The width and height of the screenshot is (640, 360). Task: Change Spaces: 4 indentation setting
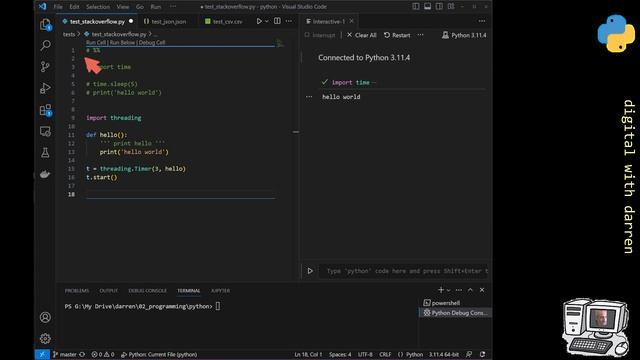coord(340,354)
